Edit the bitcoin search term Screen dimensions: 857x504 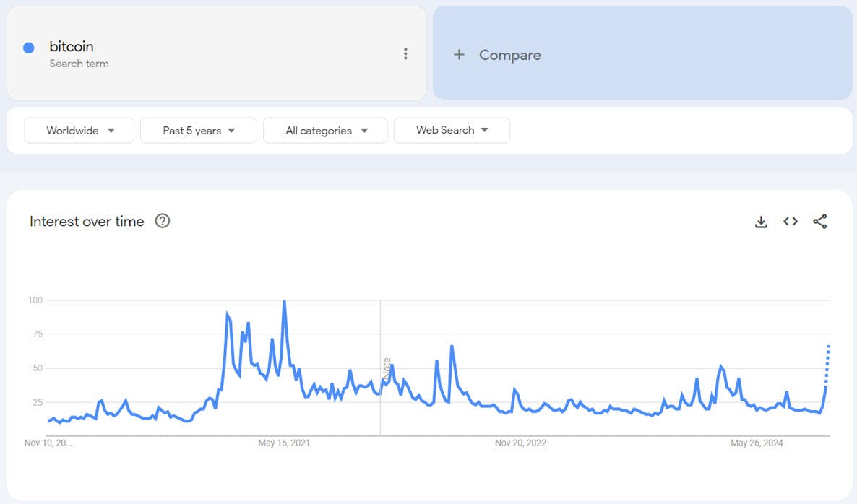(x=72, y=47)
